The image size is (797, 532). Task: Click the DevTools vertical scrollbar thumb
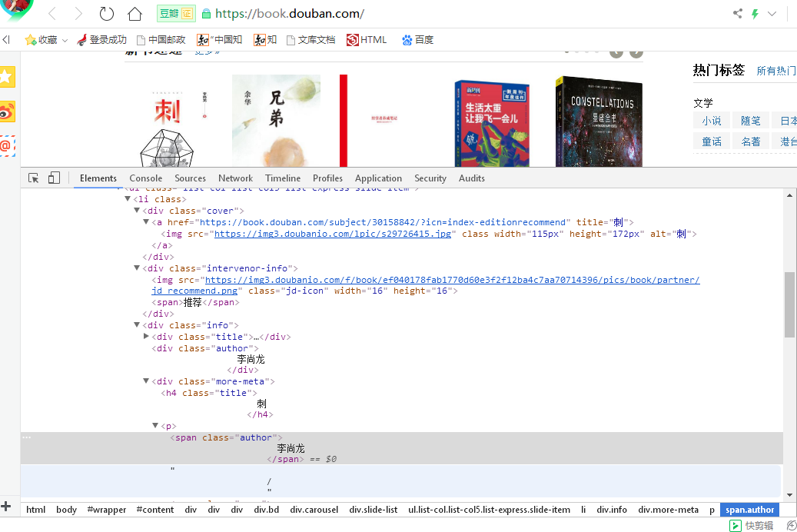(x=789, y=304)
